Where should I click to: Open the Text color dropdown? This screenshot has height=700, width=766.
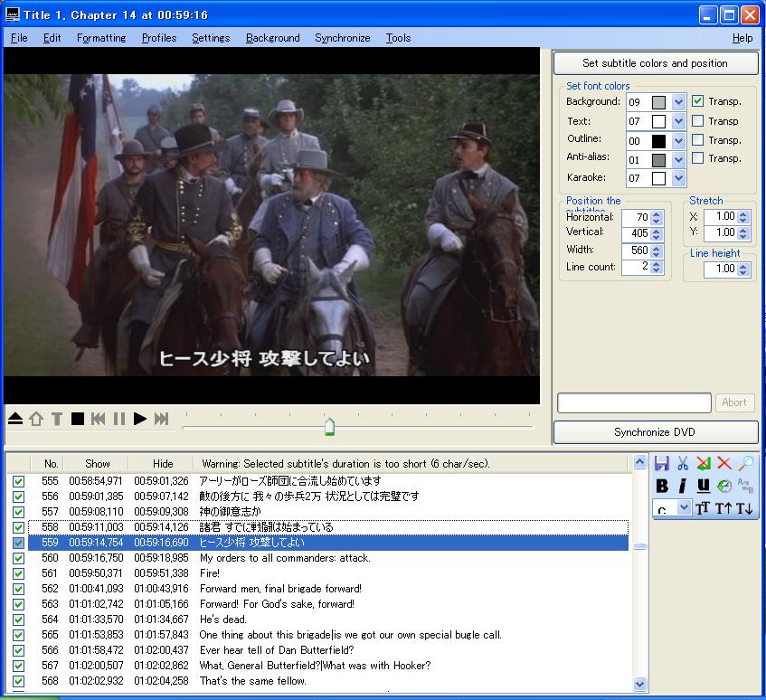tap(678, 121)
